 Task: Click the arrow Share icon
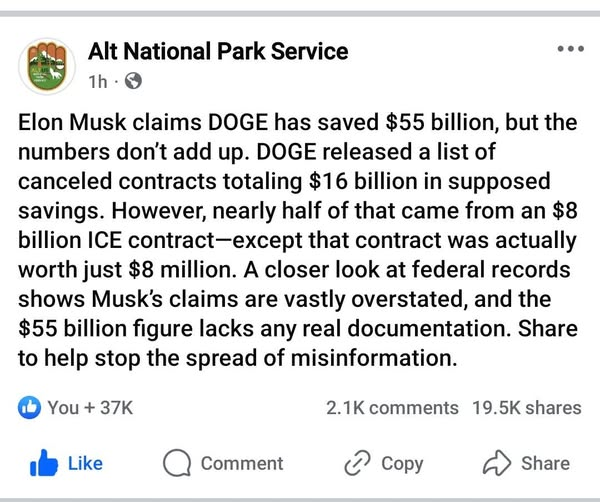[497, 463]
